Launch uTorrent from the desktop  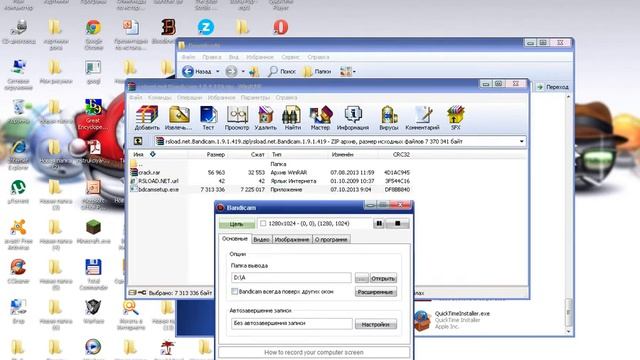18,192
